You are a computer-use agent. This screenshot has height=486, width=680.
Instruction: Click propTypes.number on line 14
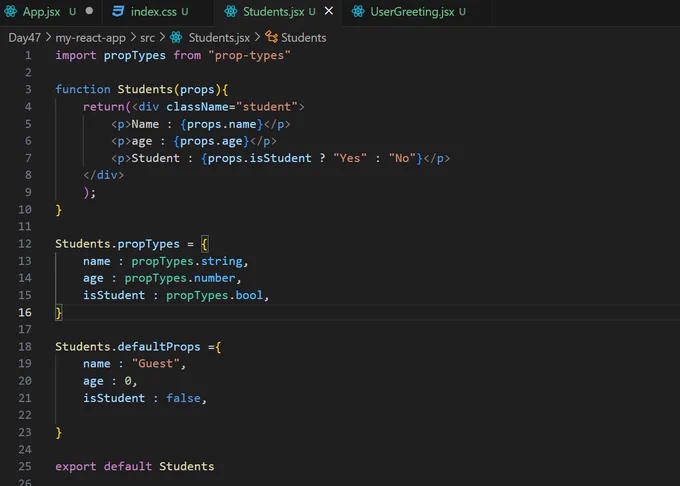tap(180, 278)
